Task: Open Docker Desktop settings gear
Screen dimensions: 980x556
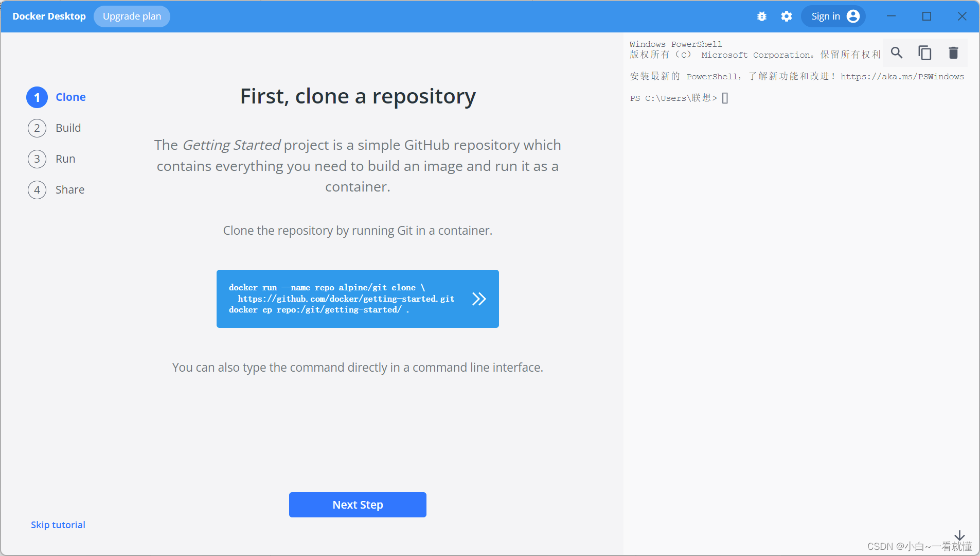Action: pos(787,16)
